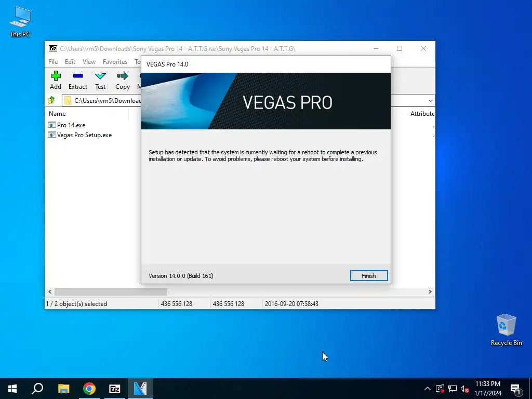Click the right arrow of horizontal scrollbar
Screen dimensions: 532x399
[430, 292]
